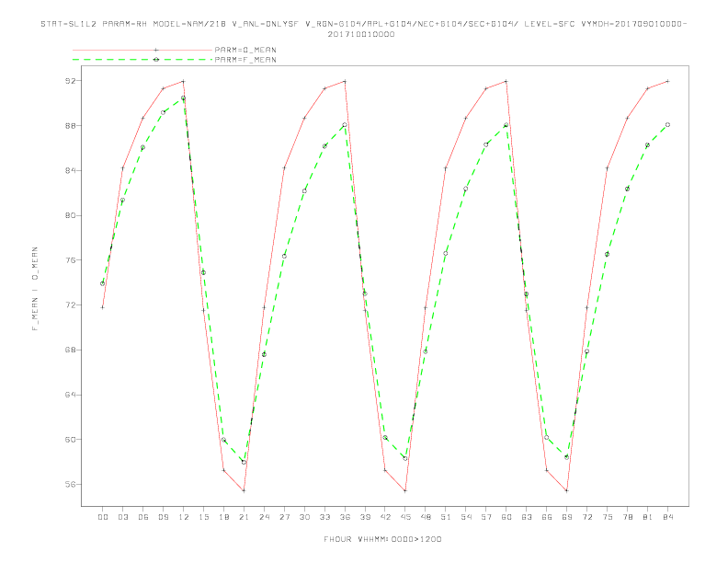Click red O_MEAN minimum point at hour 21

[x=244, y=490]
